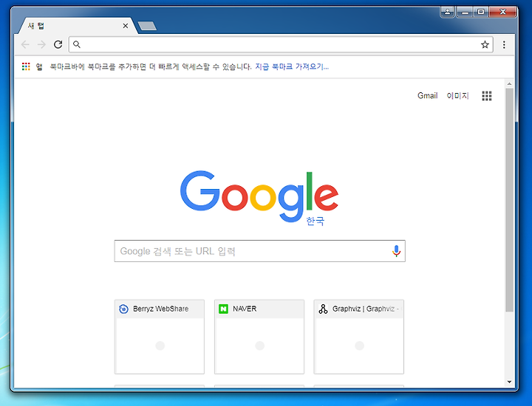Open the NAVER thumbnail
This screenshot has height=406, width=532.
pyautogui.click(x=259, y=337)
